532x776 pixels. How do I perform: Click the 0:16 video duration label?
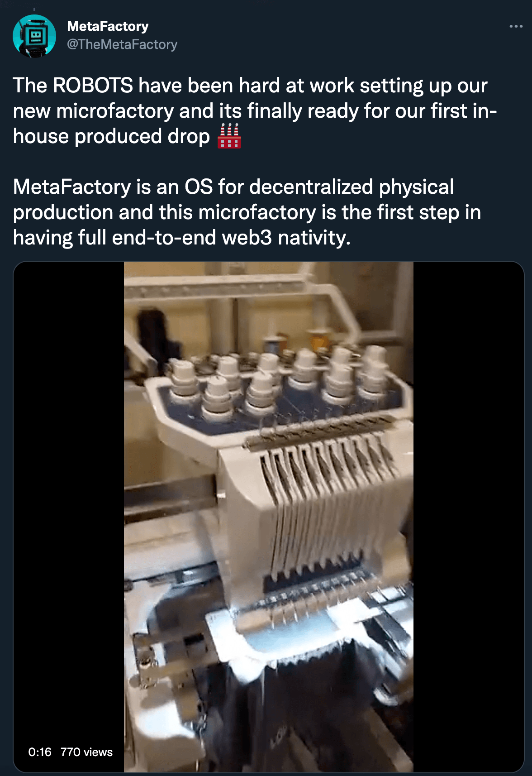coord(40,752)
